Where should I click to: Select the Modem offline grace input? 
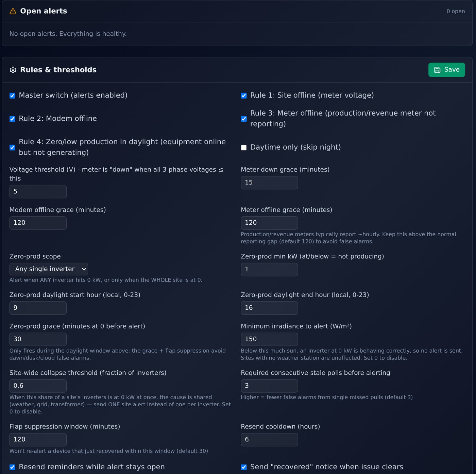click(x=38, y=223)
